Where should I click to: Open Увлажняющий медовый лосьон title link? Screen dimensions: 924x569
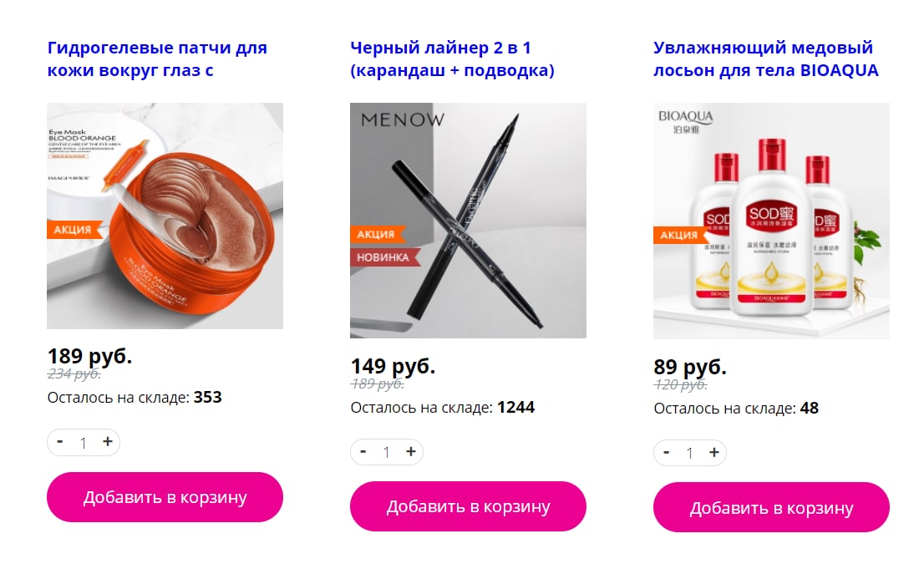pyautogui.click(x=765, y=59)
